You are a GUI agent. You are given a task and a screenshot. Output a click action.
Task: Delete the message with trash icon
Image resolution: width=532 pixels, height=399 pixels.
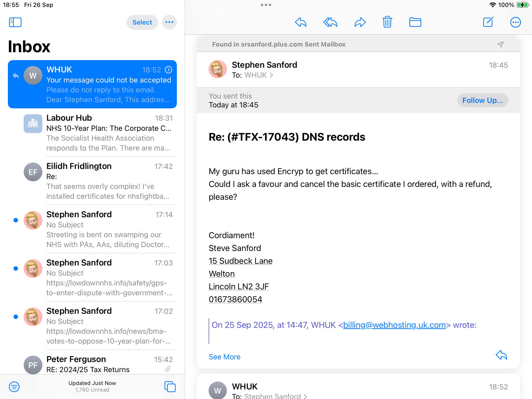(x=387, y=22)
